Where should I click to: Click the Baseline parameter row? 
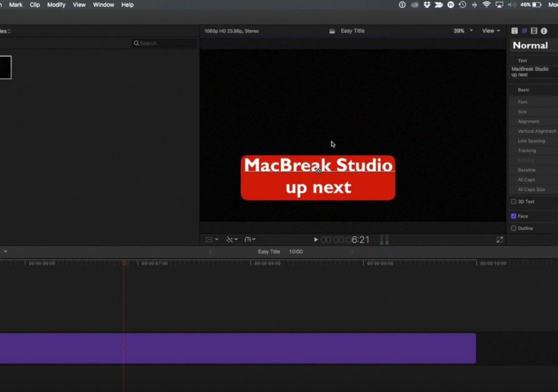(x=533, y=170)
